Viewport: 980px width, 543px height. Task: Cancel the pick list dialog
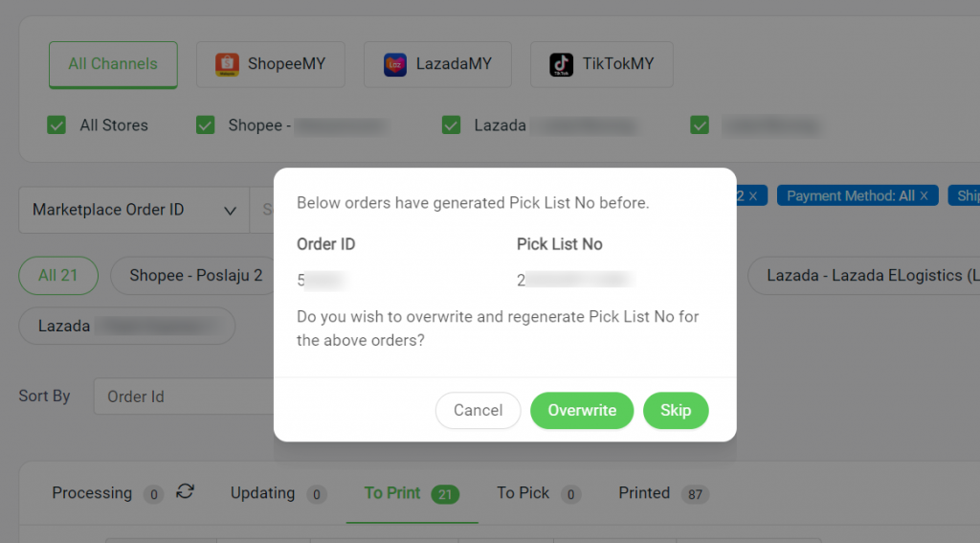coord(479,411)
